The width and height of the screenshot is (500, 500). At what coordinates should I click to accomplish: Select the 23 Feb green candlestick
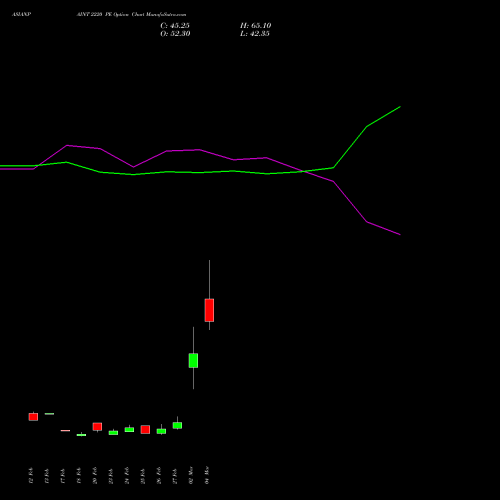[x=113, y=433]
